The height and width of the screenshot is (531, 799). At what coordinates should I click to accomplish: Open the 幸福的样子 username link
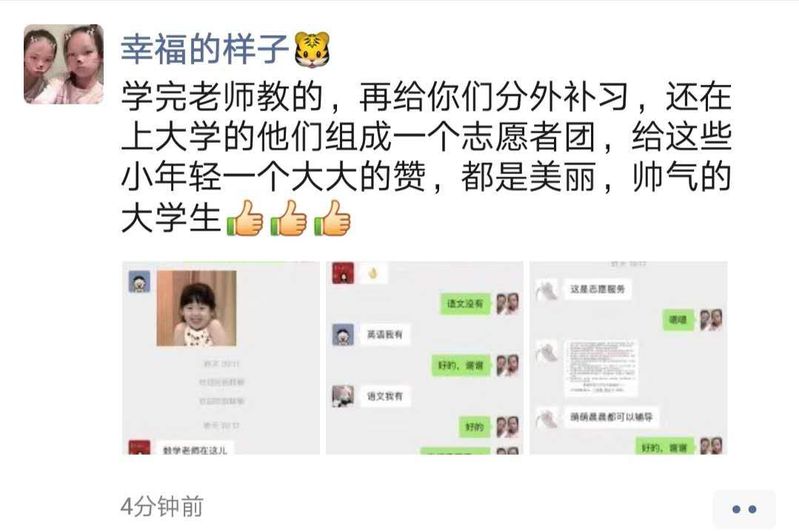205,49
